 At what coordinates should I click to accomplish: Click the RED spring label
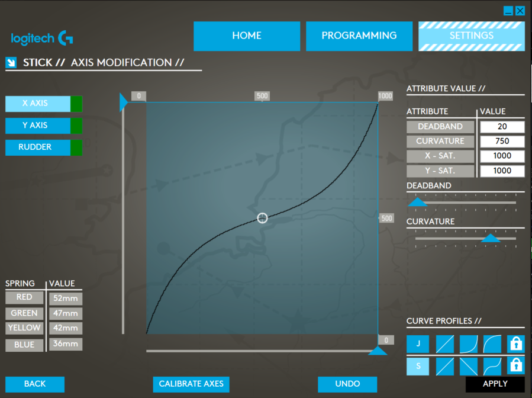pyautogui.click(x=24, y=297)
